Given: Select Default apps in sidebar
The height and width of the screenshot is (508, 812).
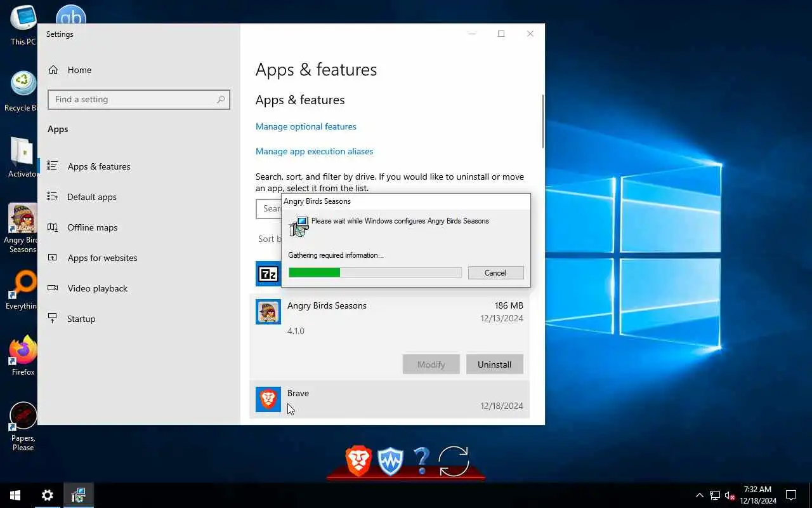Looking at the screenshot, I should click(x=92, y=197).
